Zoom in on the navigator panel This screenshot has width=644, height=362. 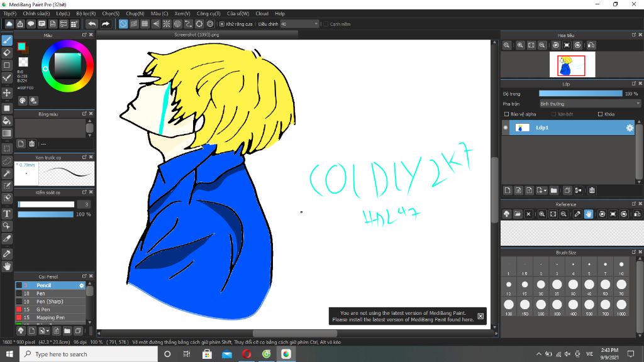point(520,45)
